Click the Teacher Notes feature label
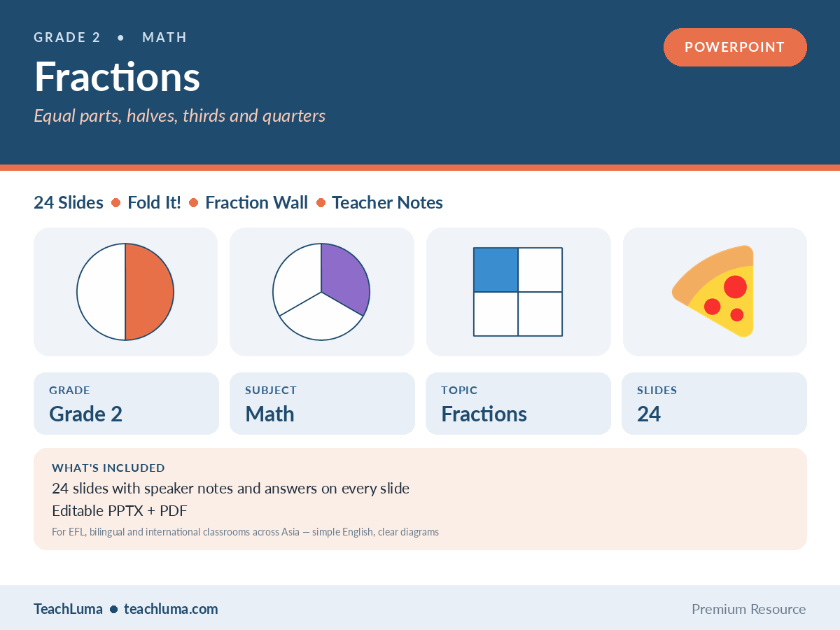The height and width of the screenshot is (630, 840). [387, 203]
